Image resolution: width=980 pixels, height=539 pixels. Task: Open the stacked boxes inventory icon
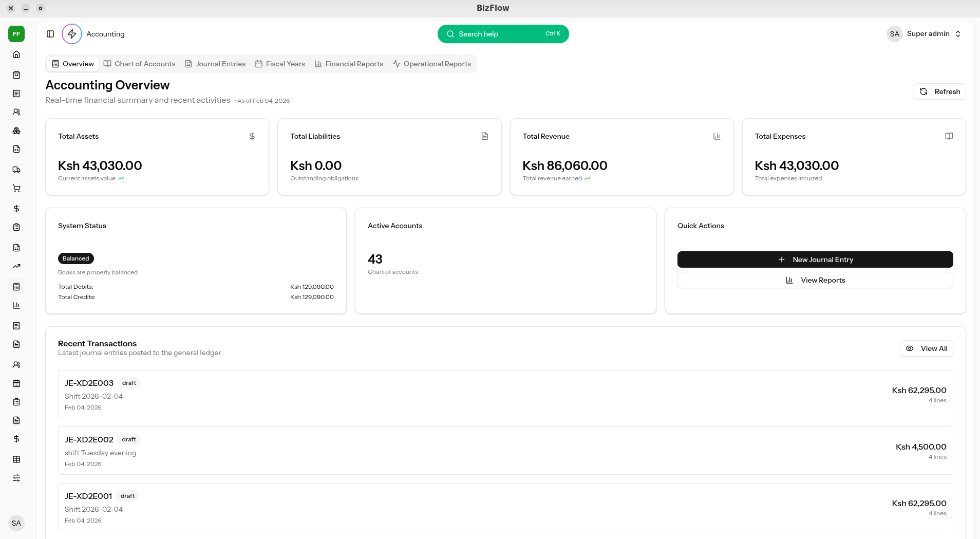click(x=16, y=131)
